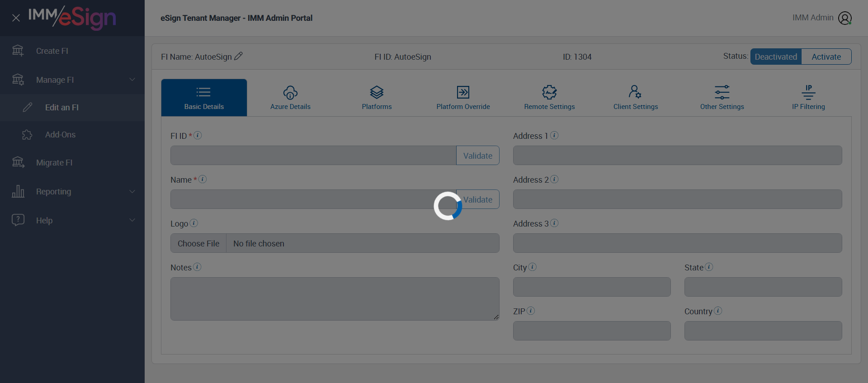Click the ZIP info icon
868x383 pixels.
531,311
